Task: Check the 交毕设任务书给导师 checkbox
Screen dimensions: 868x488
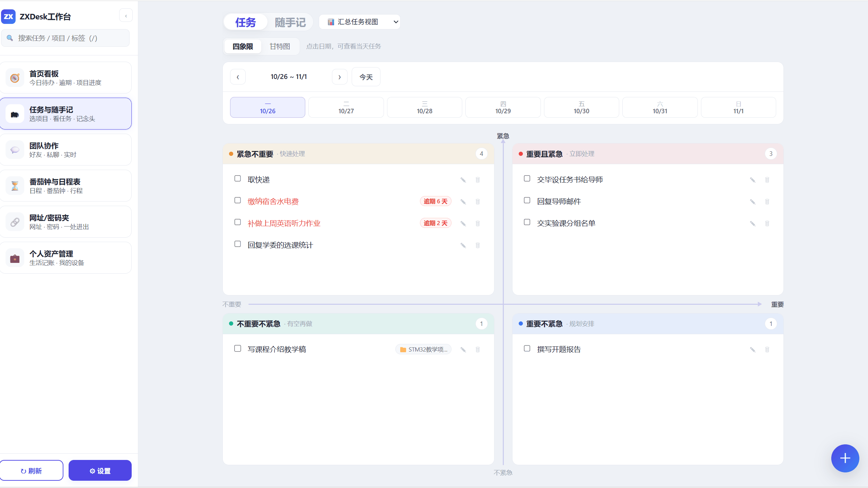Action: point(527,178)
